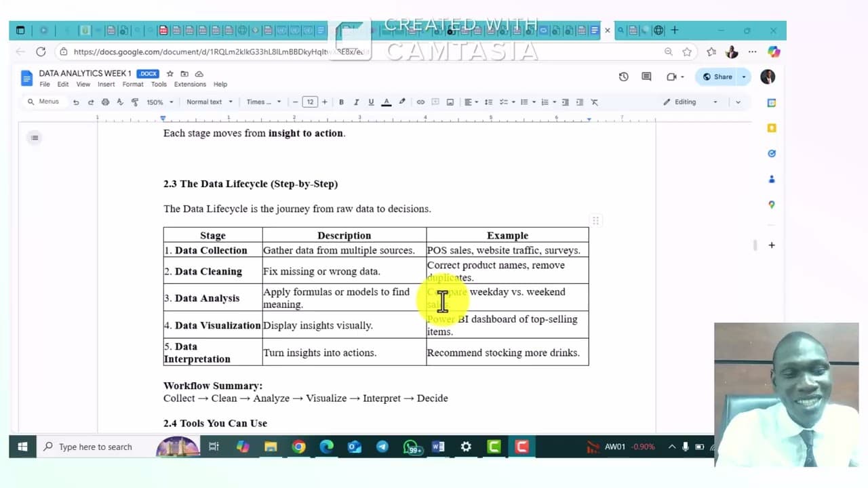This screenshot has width=868, height=488.
Task: Show all comments icon
Action: 646,77
